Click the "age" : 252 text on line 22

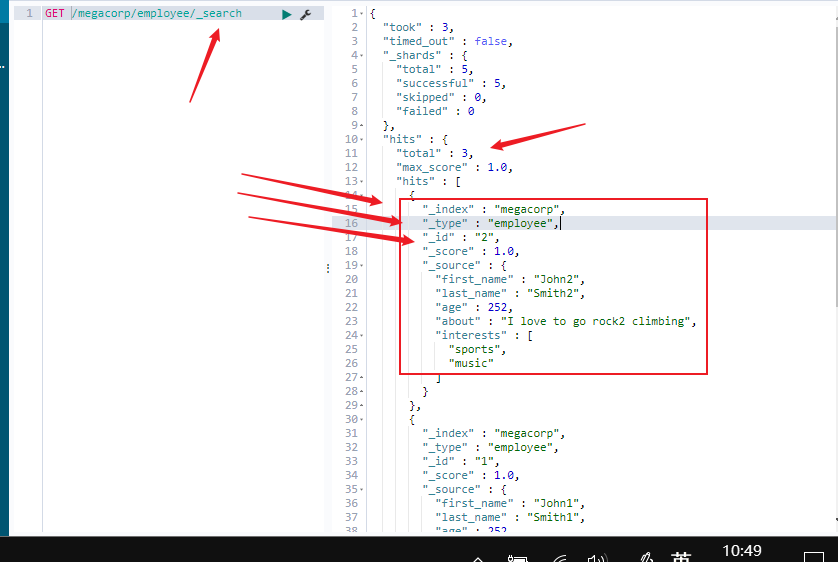tap(474, 307)
